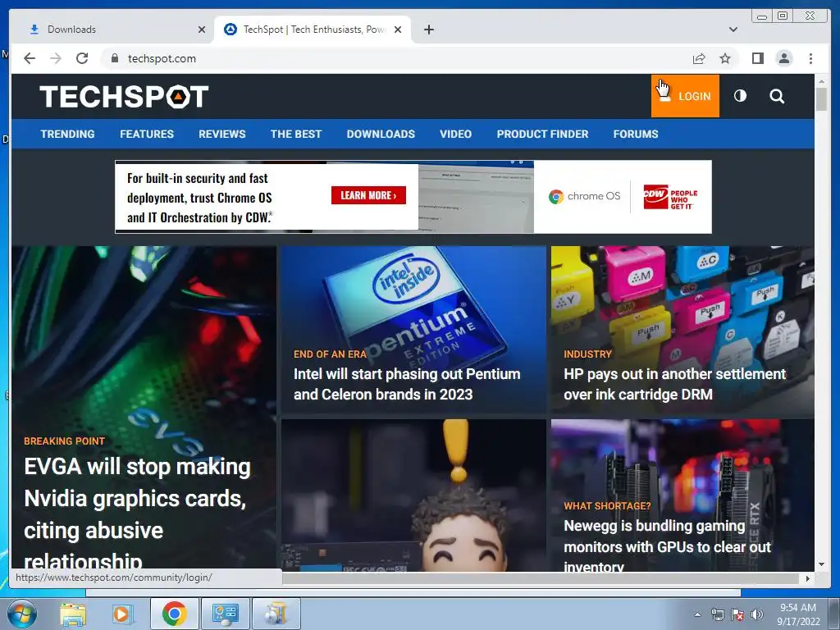Click the BREAKING POINT category label

(64, 441)
